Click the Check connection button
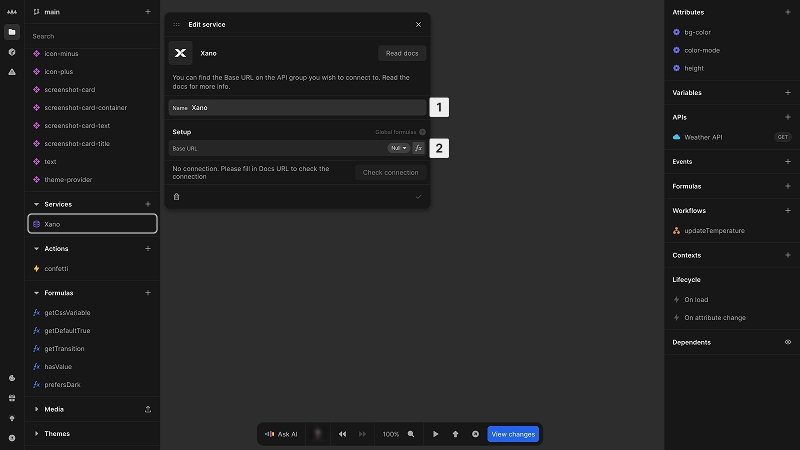Viewport: 800px width, 450px height. (x=390, y=172)
